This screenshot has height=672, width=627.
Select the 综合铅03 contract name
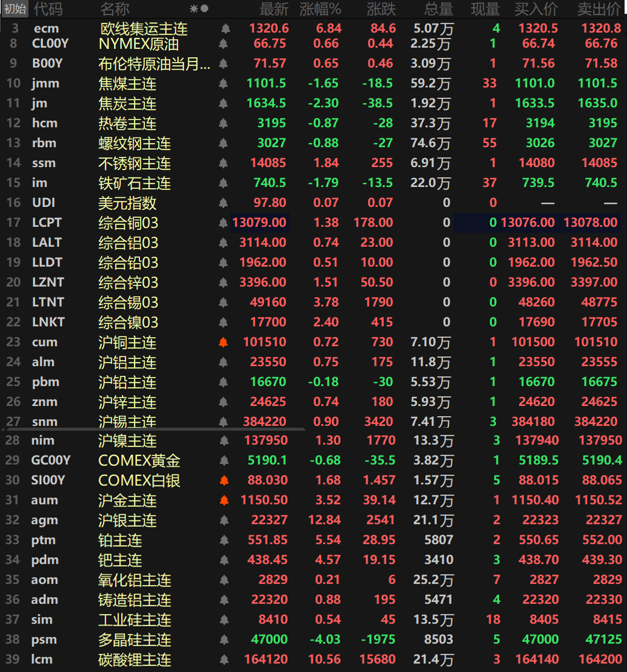tap(128, 263)
